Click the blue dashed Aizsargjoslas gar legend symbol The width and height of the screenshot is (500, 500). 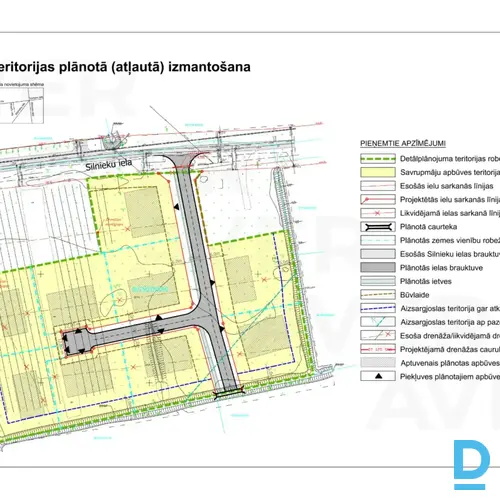click(x=378, y=309)
